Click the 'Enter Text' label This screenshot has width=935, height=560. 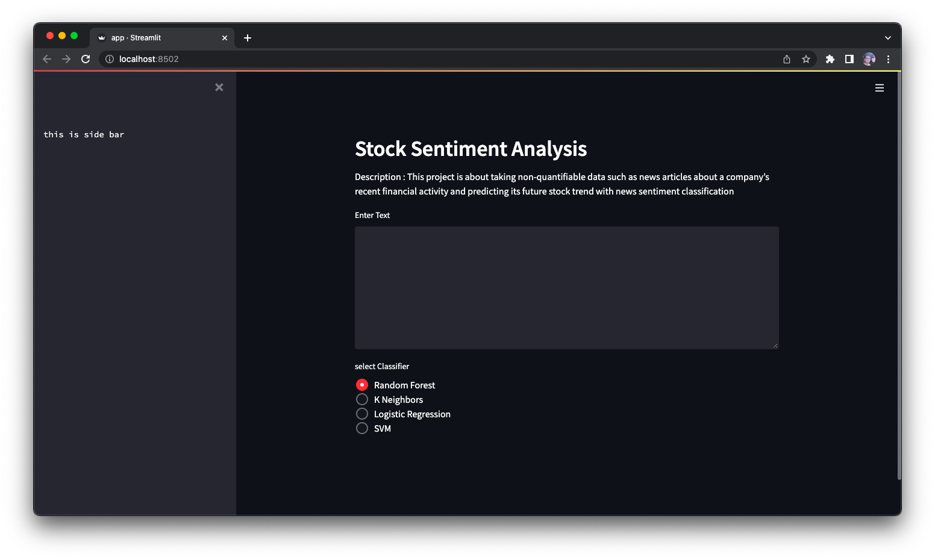(x=372, y=215)
